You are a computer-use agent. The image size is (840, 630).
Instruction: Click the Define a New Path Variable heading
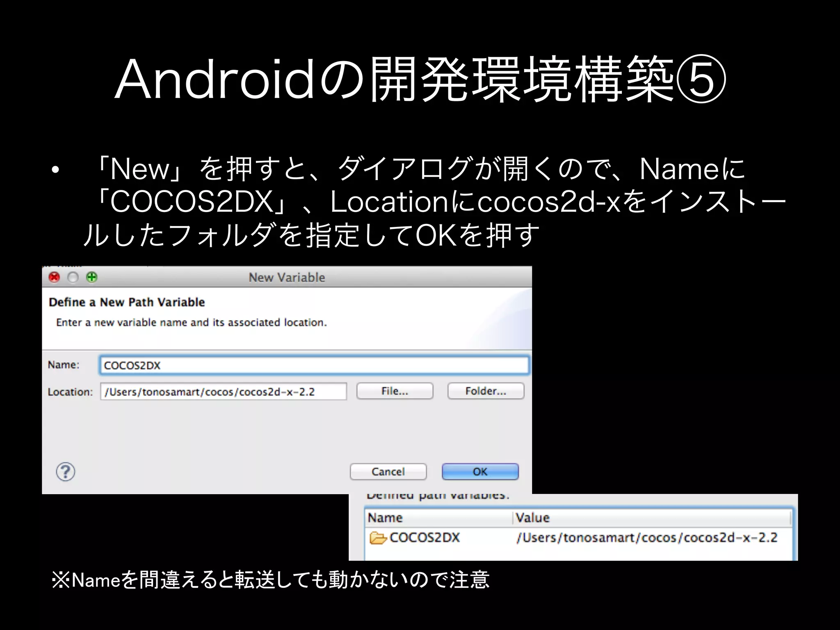tap(127, 302)
